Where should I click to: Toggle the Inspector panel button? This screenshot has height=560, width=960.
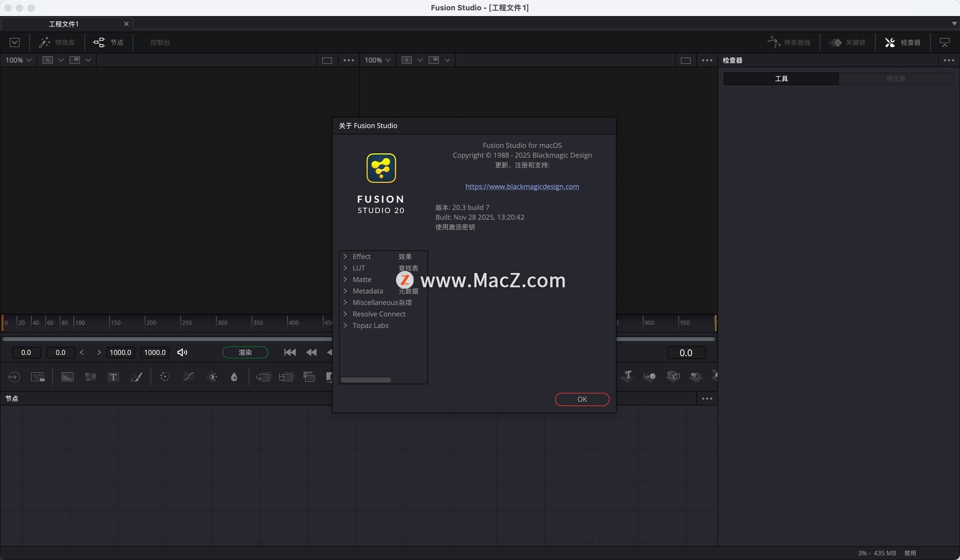902,42
